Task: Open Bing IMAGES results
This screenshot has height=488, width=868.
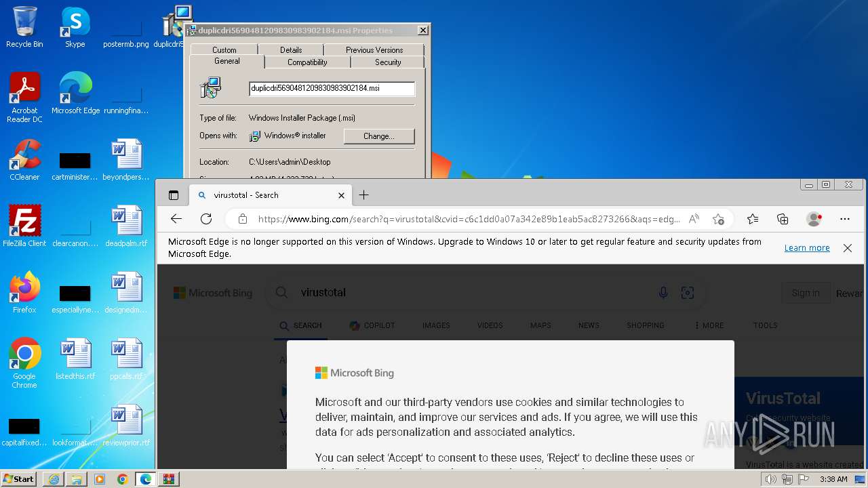Action: point(436,325)
